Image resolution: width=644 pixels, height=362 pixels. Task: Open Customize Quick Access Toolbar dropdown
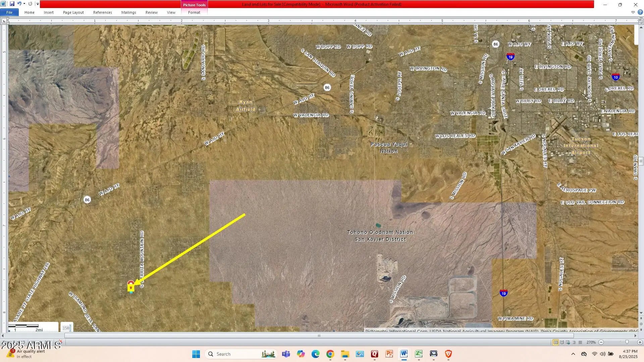[38, 4]
